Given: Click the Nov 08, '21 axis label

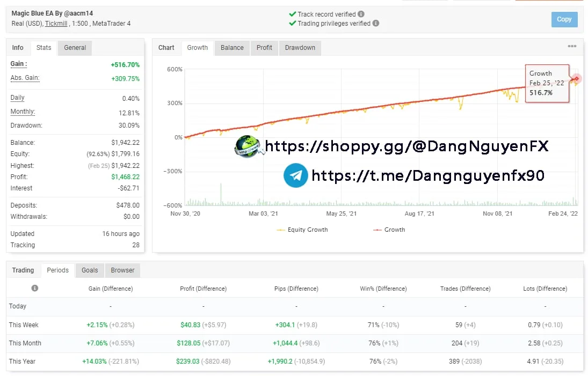Looking at the screenshot, I should 497,213.
